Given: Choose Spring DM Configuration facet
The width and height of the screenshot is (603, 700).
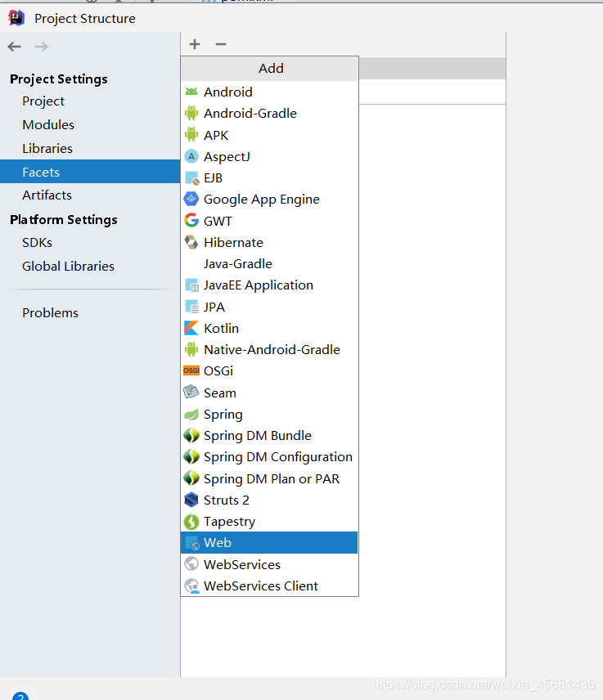Looking at the screenshot, I should tap(269, 457).
